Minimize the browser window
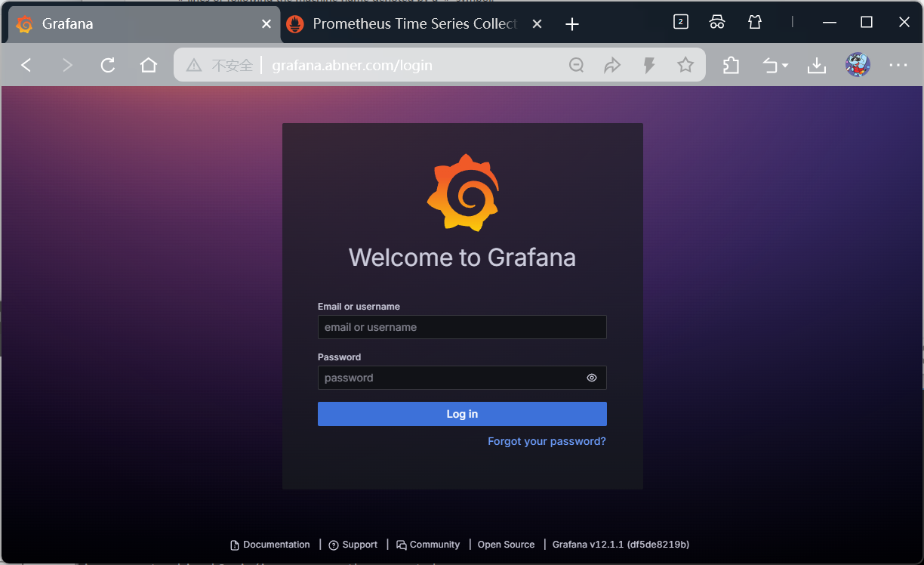924x565 pixels. 830,22
